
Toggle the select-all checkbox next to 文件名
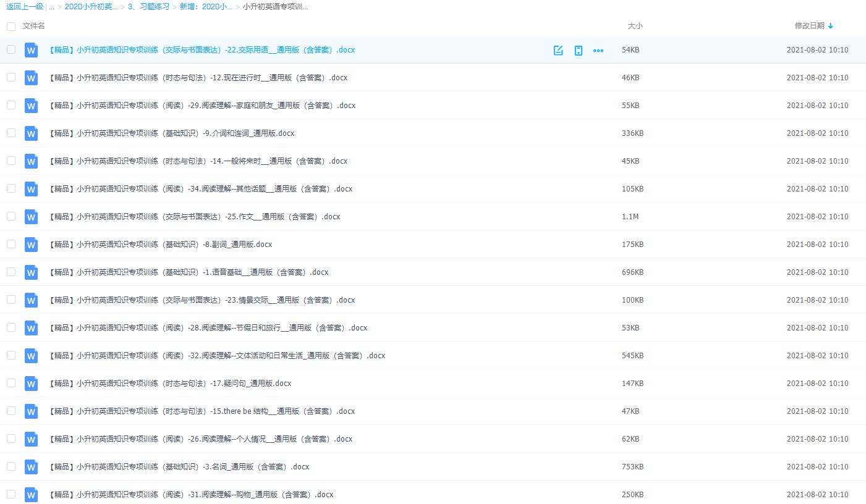click(11, 27)
